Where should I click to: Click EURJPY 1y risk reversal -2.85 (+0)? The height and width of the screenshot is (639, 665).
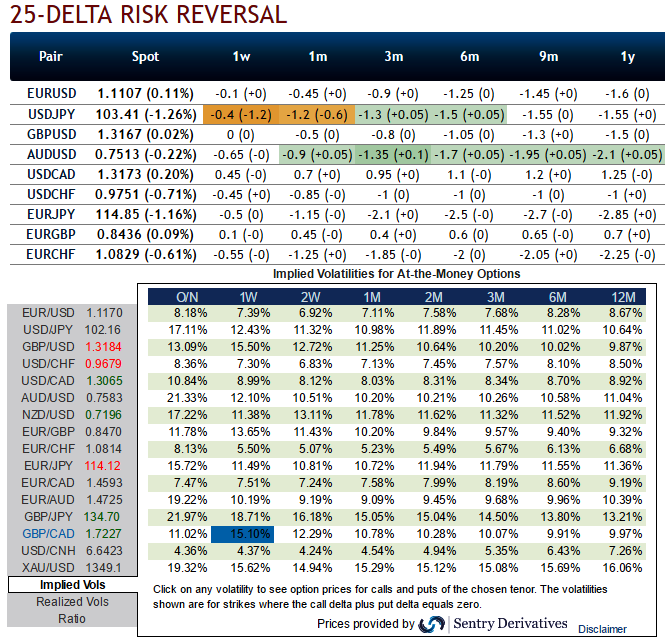point(627,215)
